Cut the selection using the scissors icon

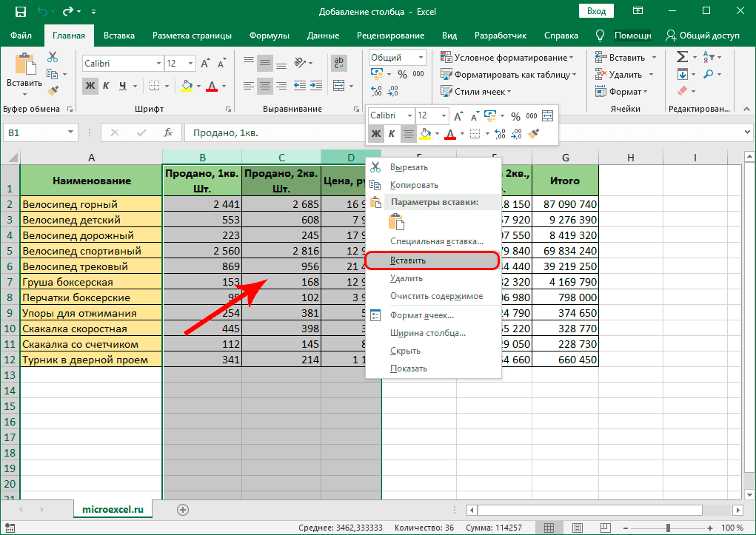(x=51, y=56)
